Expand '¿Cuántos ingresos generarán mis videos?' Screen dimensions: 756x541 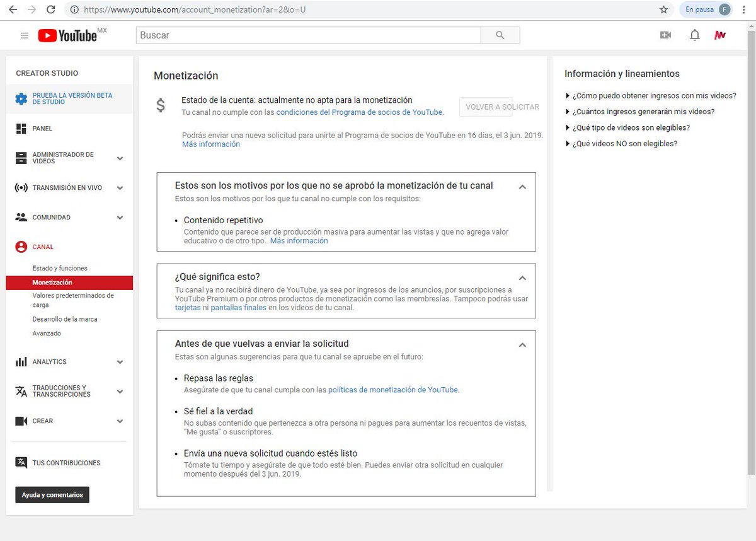(641, 112)
